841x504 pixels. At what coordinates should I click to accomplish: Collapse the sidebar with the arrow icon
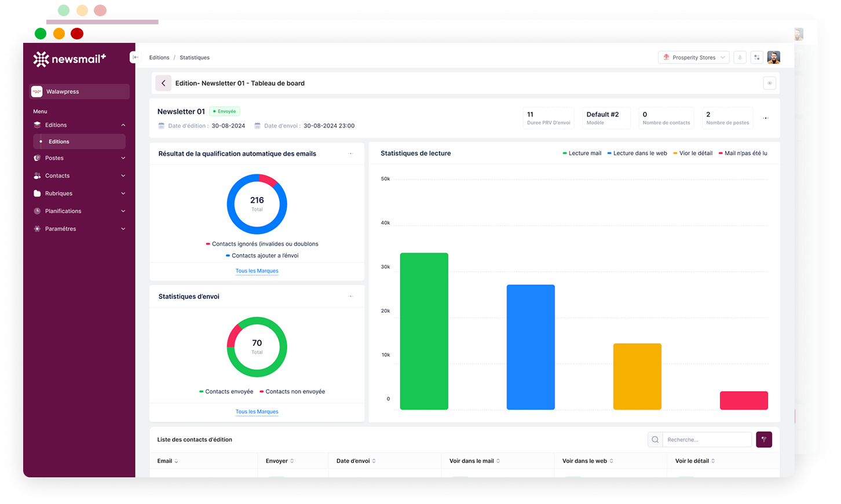coord(135,57)
